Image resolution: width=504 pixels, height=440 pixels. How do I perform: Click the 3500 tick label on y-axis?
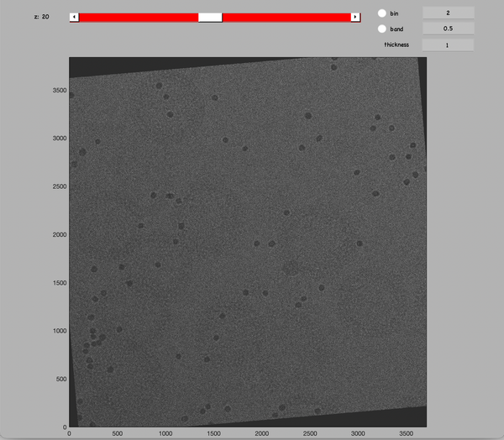click(x=60, y=91)
